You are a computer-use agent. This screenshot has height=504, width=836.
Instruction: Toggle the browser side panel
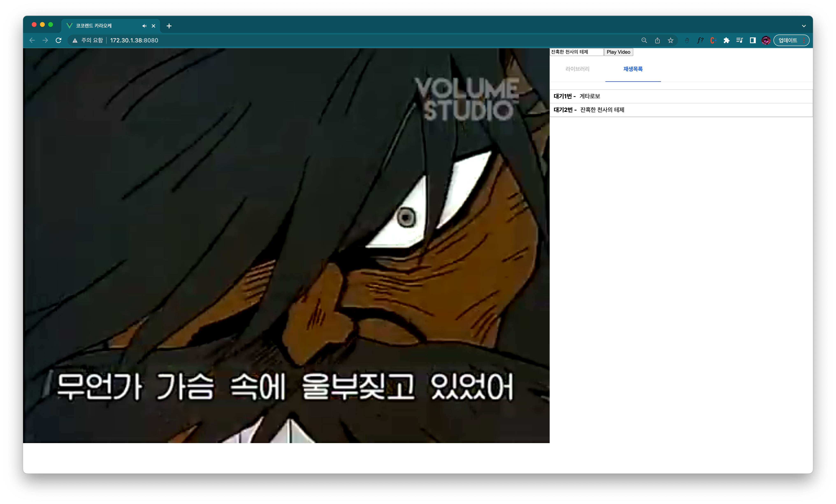click(x=752, y=40)
